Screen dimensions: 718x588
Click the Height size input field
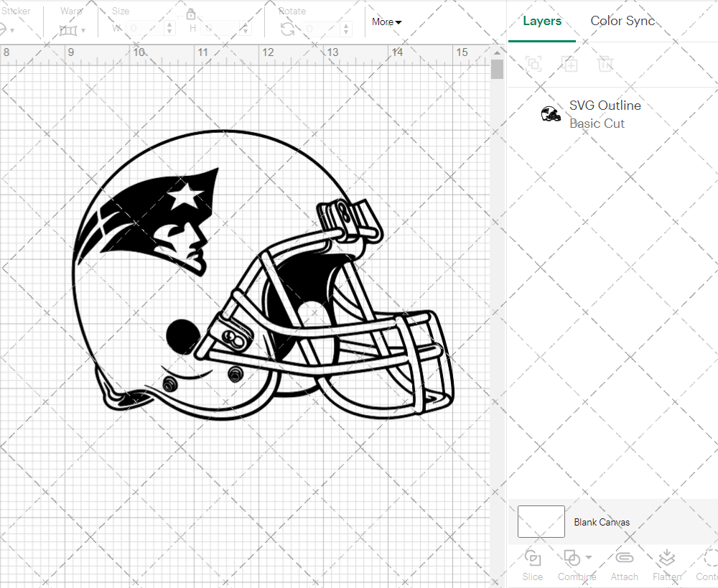(x=220, y=29)
